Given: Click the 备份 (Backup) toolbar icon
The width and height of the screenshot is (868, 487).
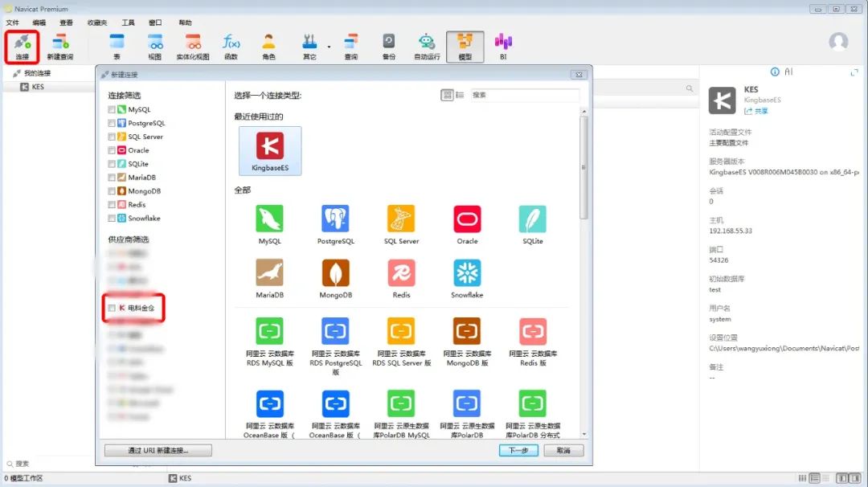Looking at the screenshot, I should 389,47.
